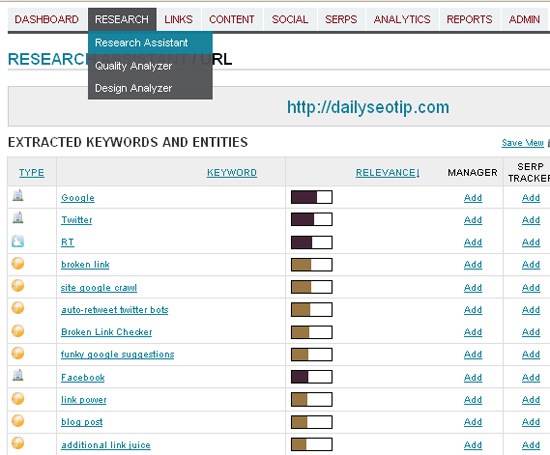Click the relevance bar for Facebook
Image resolution: width=550 pixels, height=455 pixels.
coord(311,377)
